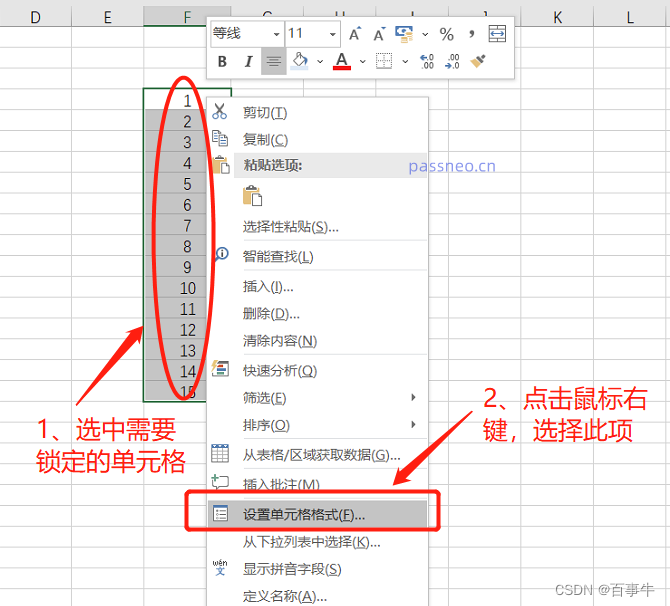
Task: Open 选择性粘贴(S)... dialog
Action: tap(317, 227)
